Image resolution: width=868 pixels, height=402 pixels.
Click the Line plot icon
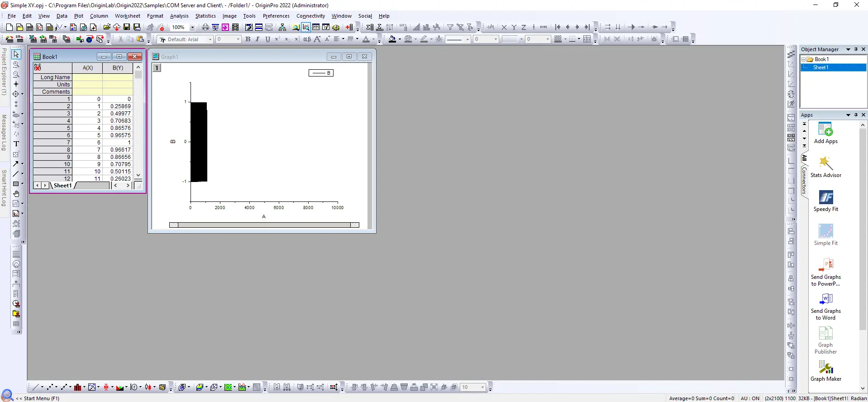[x=35, y=387]
